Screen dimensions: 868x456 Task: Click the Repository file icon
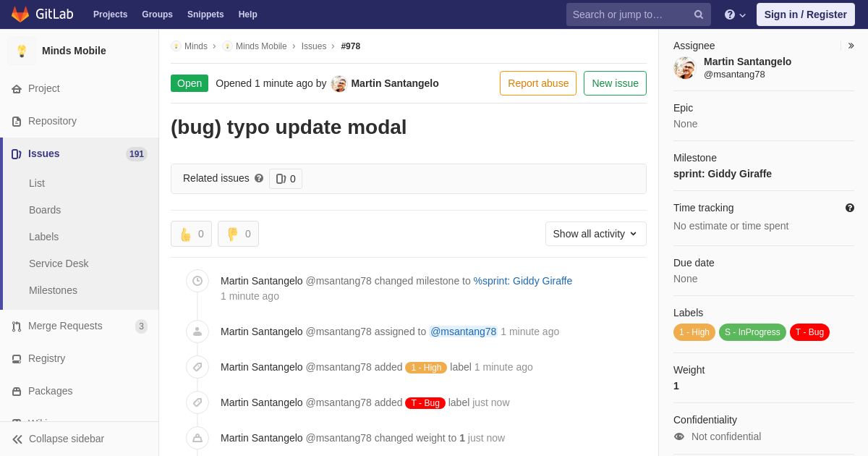pyautogui.click(x=17, y=122)
